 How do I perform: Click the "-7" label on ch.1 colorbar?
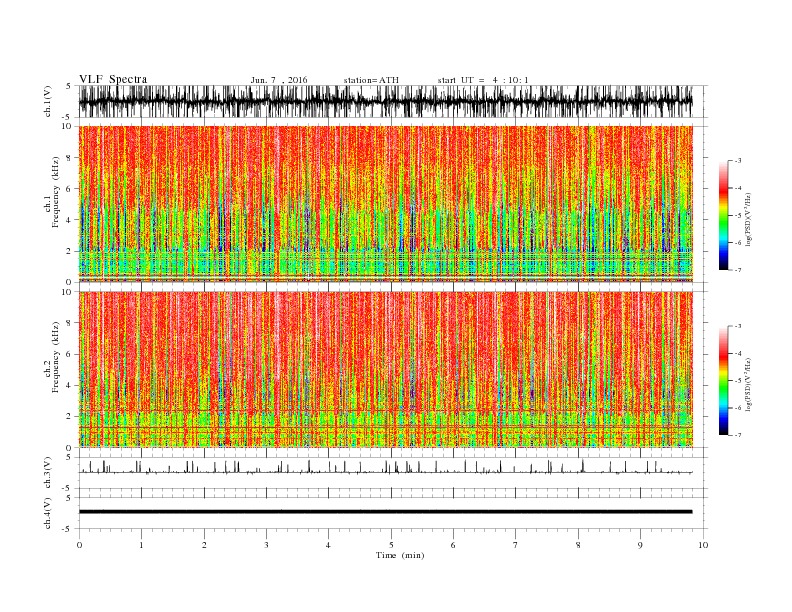[x=737, y=270]
